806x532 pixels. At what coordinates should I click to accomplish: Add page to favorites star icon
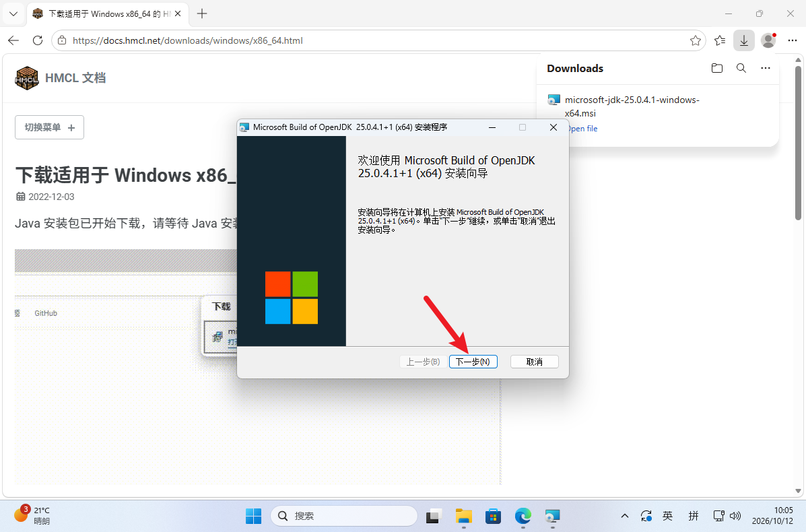click(x=695, y=40)
